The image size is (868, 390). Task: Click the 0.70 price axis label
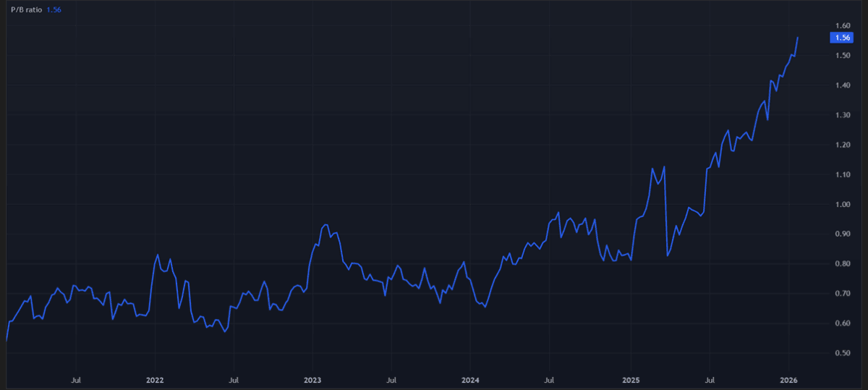(x=842, y=293)
